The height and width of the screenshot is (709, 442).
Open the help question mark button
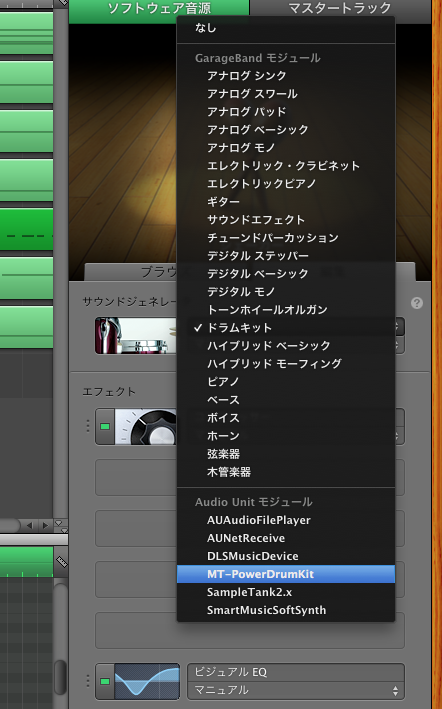417,303
